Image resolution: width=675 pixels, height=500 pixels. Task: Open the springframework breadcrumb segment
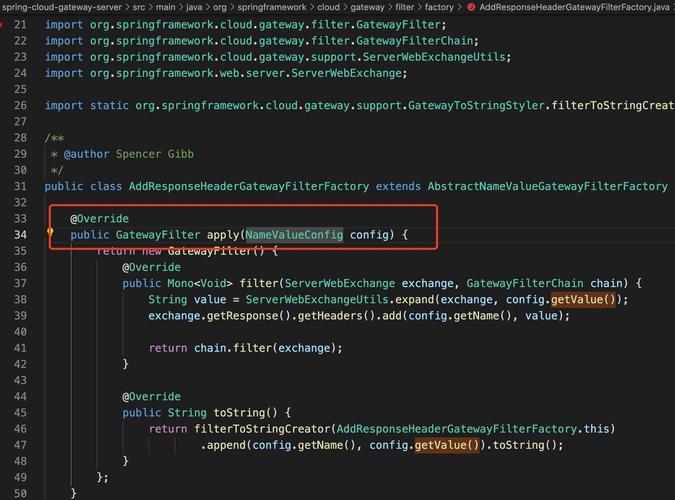(272, 7)
